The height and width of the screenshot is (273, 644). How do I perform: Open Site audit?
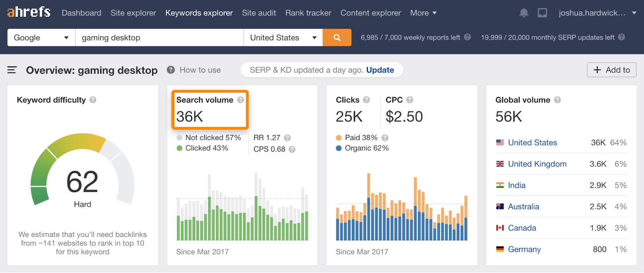click(x=259, y=13)
